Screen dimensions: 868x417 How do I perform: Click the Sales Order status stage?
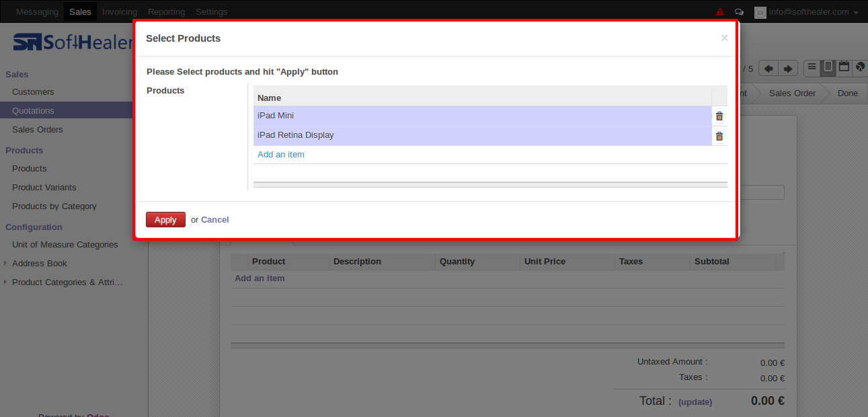coord(792,93)
